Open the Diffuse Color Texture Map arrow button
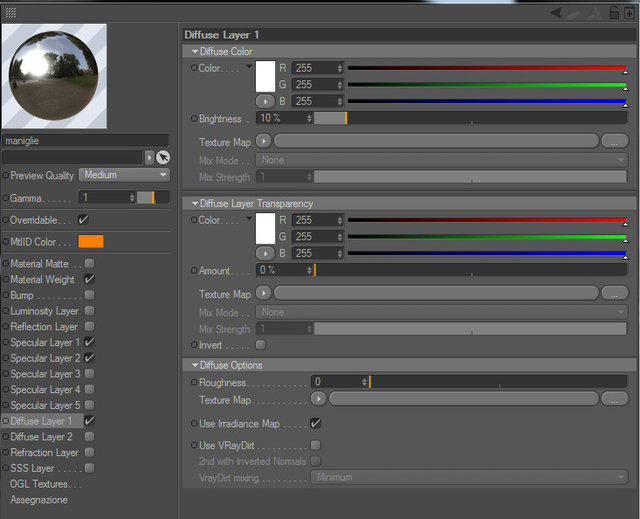Image resolution: width=640 pixels, height=519 pixels. (x=264, y=141)
